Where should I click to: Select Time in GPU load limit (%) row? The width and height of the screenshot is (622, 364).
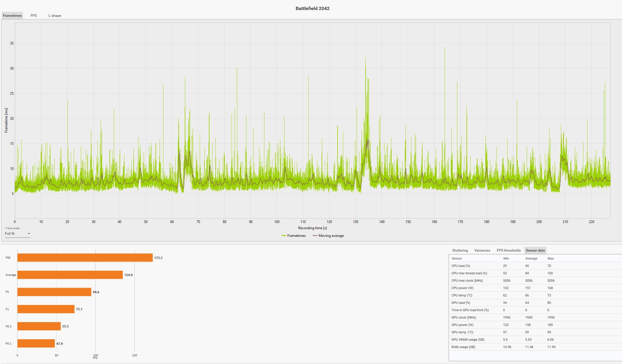(535, 310)
